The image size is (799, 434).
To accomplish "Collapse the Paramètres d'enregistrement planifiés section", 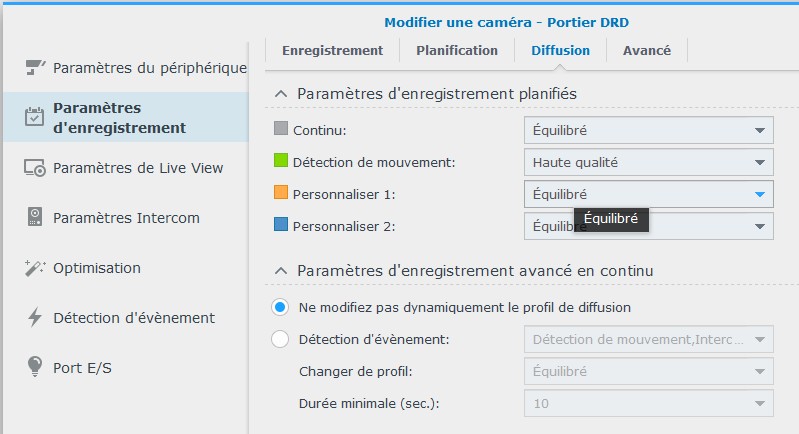I will coord(280,93).
